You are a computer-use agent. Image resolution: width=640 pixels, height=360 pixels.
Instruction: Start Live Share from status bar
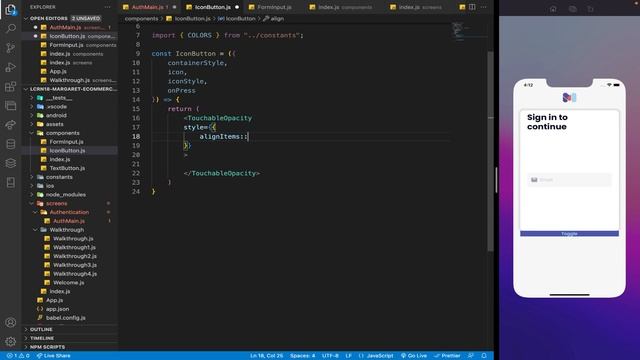point(53,356)
